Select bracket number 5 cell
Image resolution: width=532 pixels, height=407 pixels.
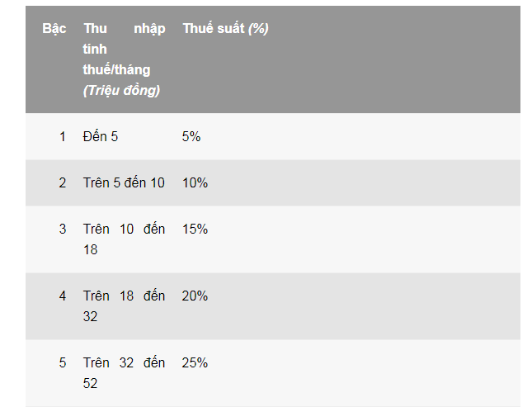tap(62, 363)
